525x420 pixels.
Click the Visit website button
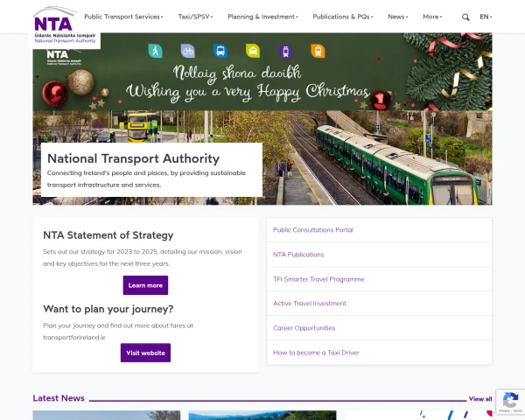click(x=145, y=353)
